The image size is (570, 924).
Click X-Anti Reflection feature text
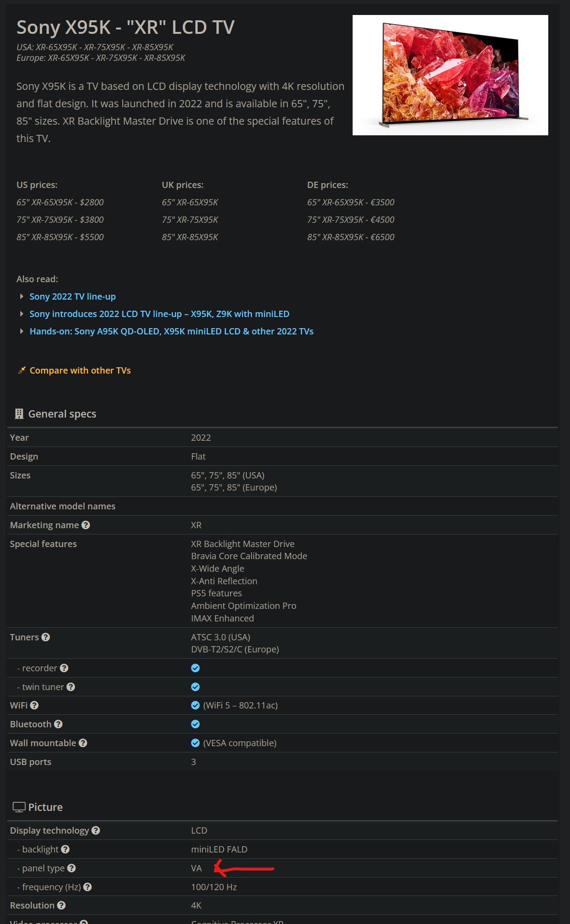click(224, 581)
